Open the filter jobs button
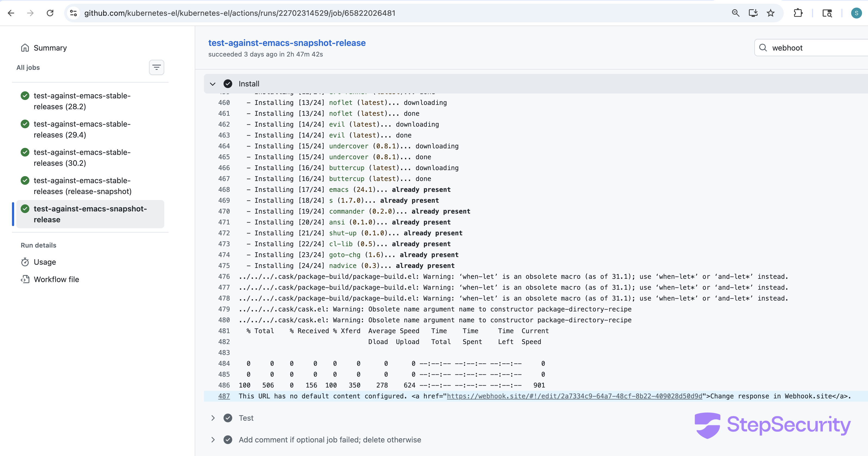Screen dimensions: 868x456 coord(156,67)
